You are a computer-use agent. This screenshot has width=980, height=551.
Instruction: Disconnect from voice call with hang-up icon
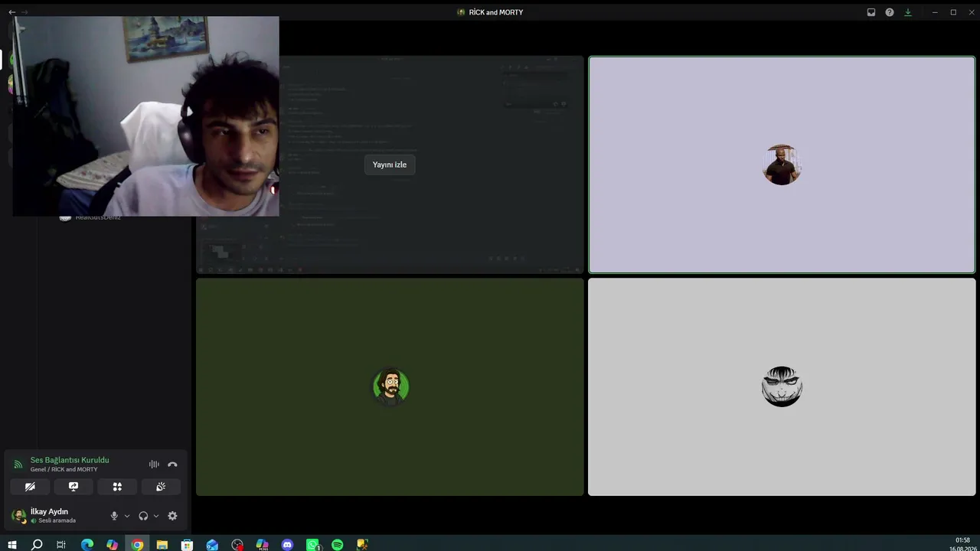(x=172, y=465)
